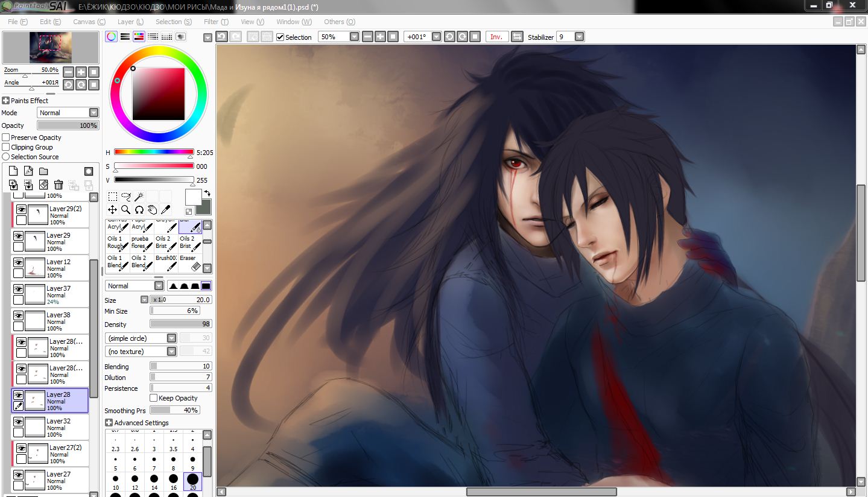This screenshot has height=497, width=868.
Task: Expand the Advanced Settings section
Action: (109, 423)
